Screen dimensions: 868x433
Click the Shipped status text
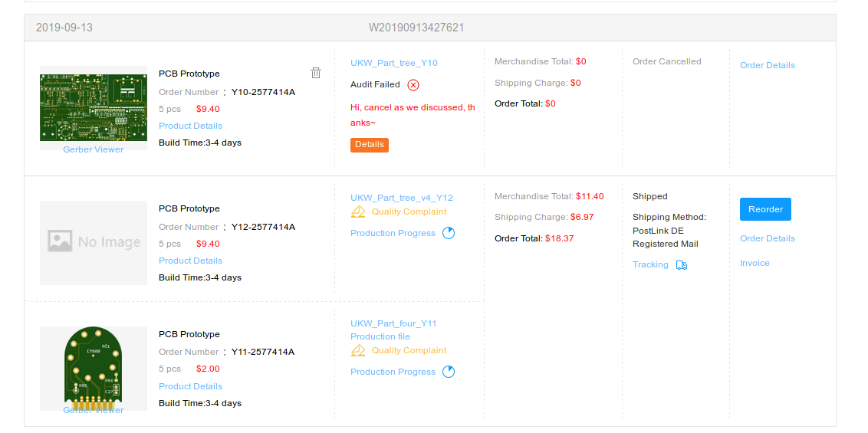650,196
